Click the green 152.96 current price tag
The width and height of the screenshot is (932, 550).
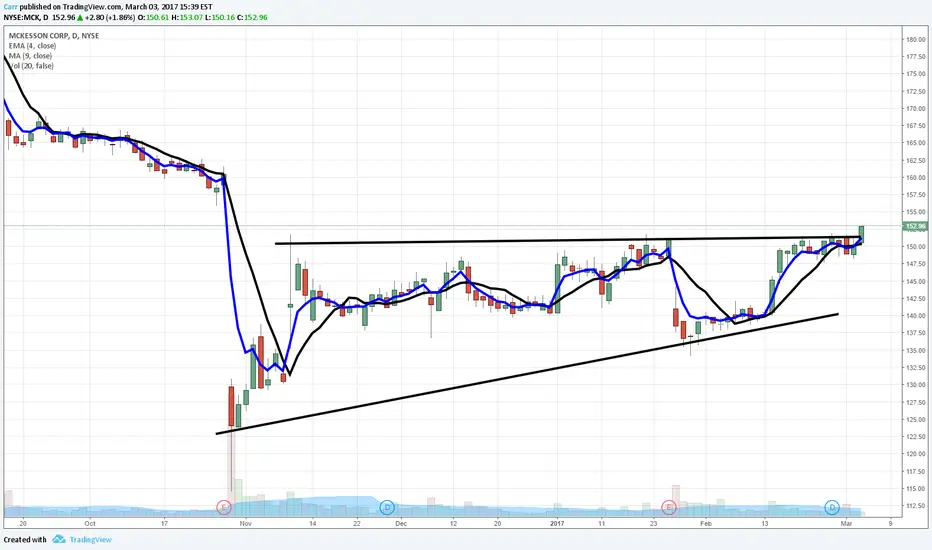(x=915, y=227)
